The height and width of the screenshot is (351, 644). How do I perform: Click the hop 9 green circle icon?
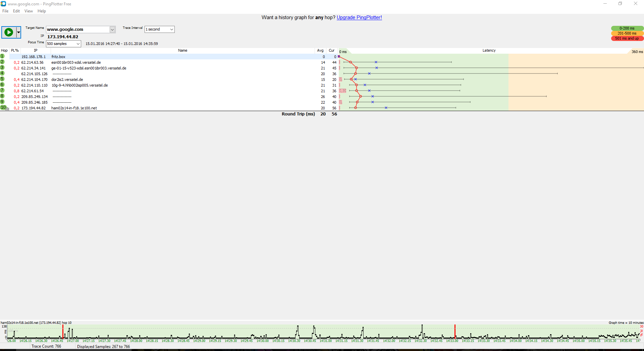[2, 102]
